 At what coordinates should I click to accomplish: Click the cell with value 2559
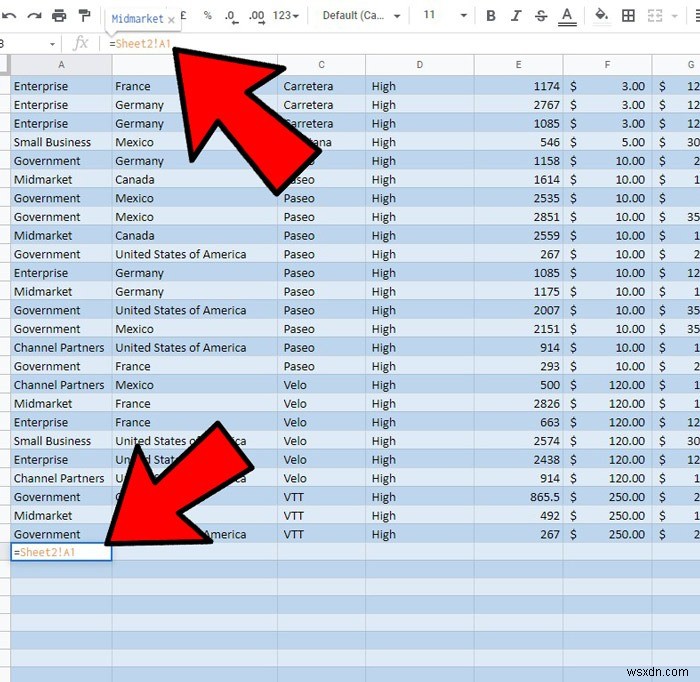[518, 236]
